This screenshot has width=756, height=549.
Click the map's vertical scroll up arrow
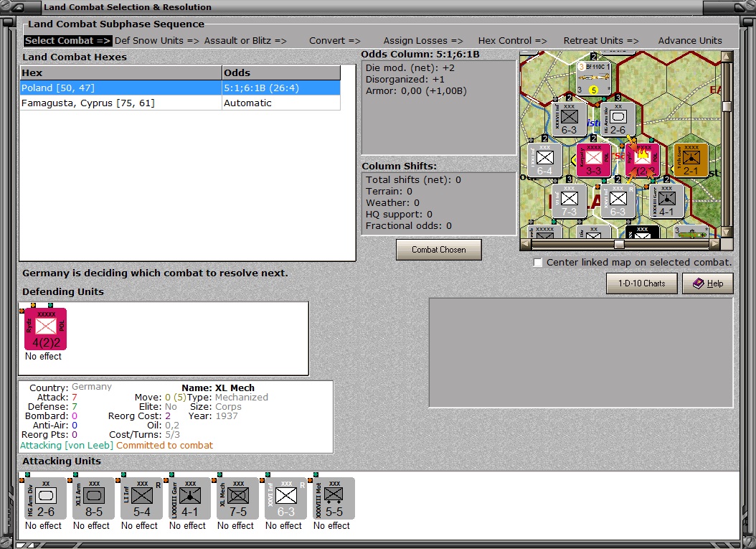727,57
